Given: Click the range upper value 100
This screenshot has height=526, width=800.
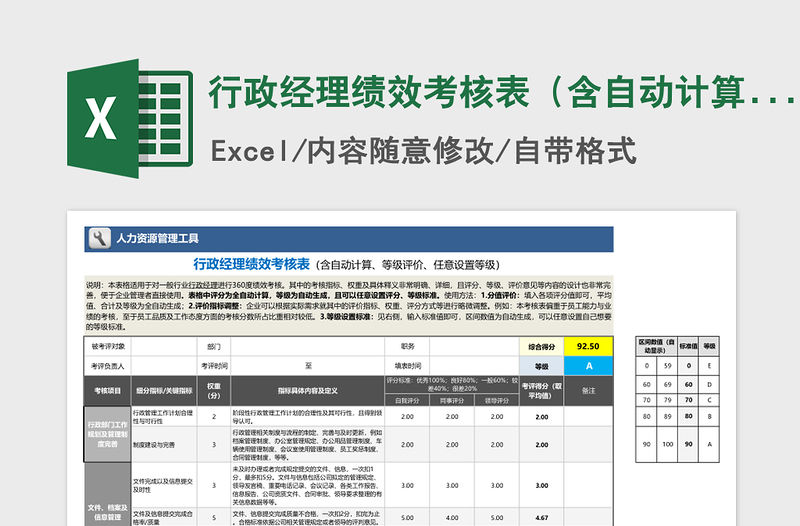Looking at the screenshot, I should click(667, 444).
